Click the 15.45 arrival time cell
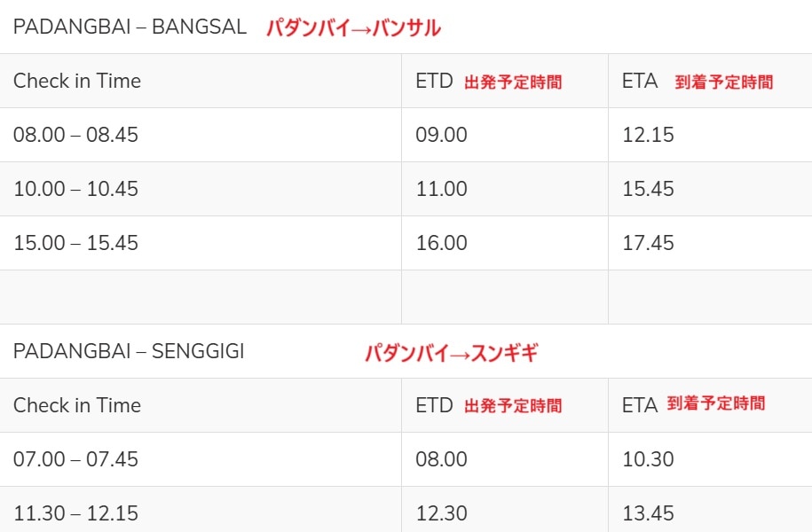 point(648,189)
